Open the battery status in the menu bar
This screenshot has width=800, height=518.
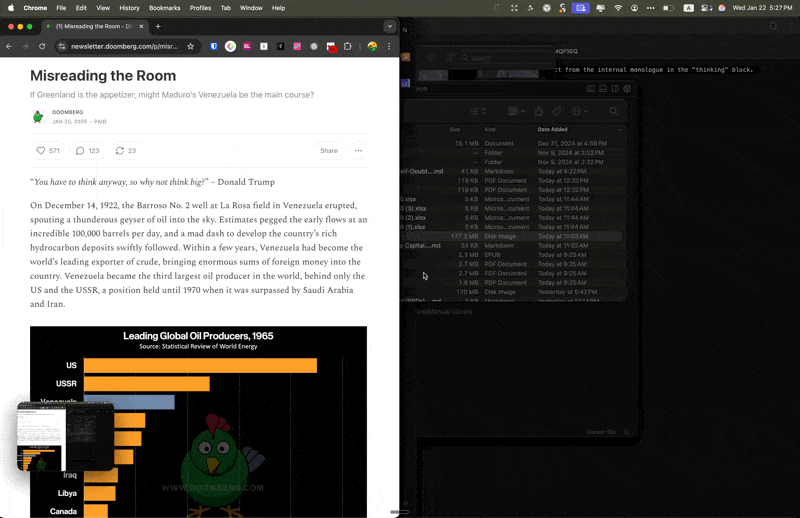(x=668, y=8)
